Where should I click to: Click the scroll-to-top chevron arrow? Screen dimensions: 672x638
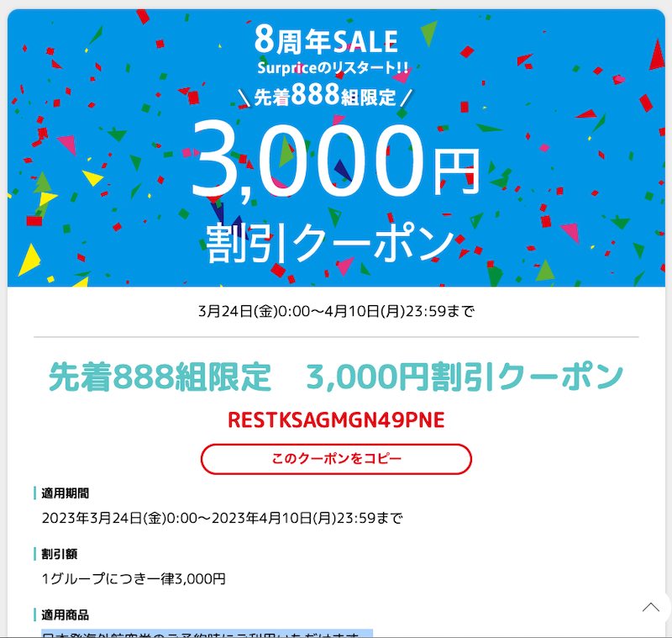(650, 607)
